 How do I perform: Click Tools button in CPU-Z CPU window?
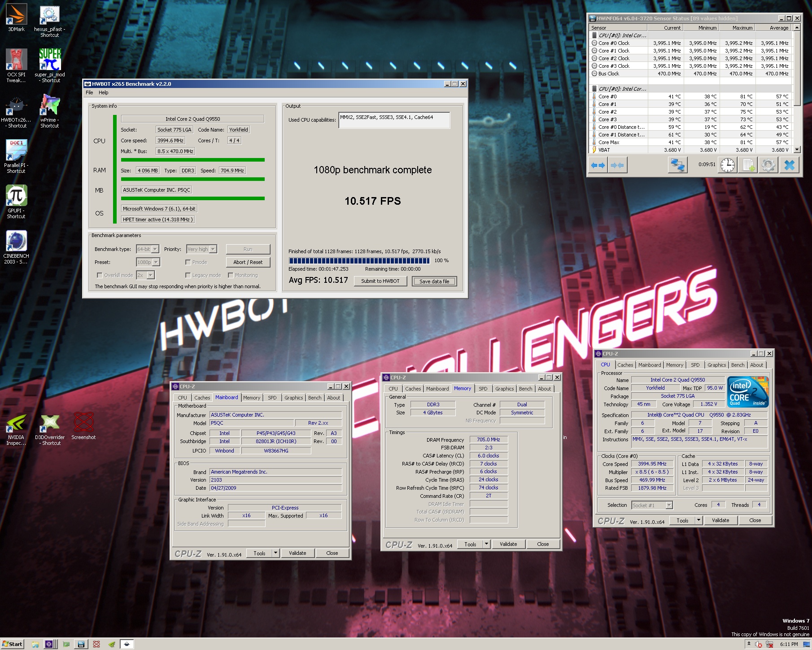tap(682, 520)
